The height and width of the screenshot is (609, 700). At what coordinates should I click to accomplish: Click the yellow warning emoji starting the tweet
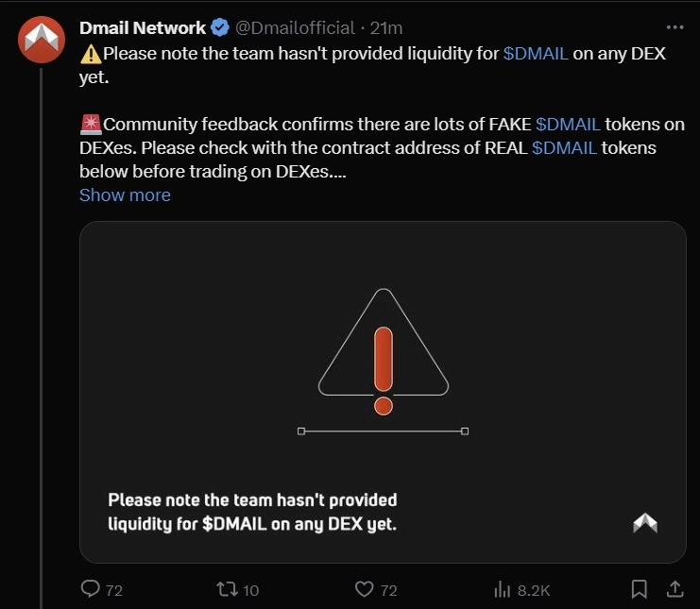click(x=91, y=54)
